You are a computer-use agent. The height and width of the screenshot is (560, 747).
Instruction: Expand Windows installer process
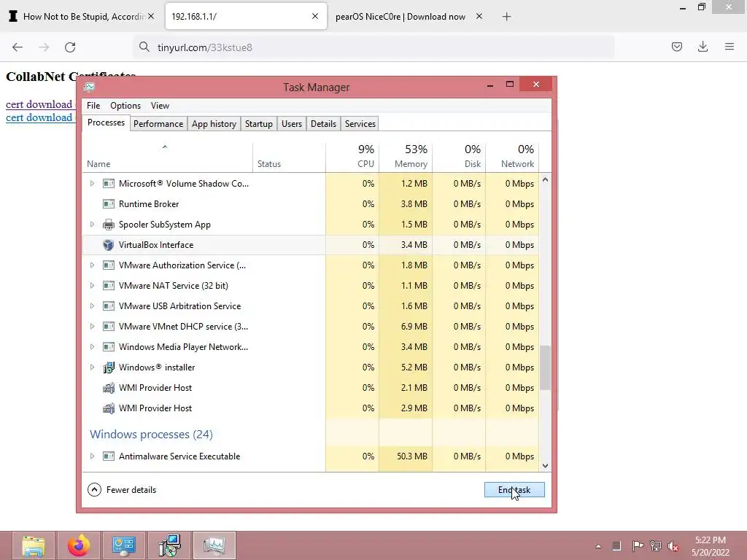coord(92,367)
